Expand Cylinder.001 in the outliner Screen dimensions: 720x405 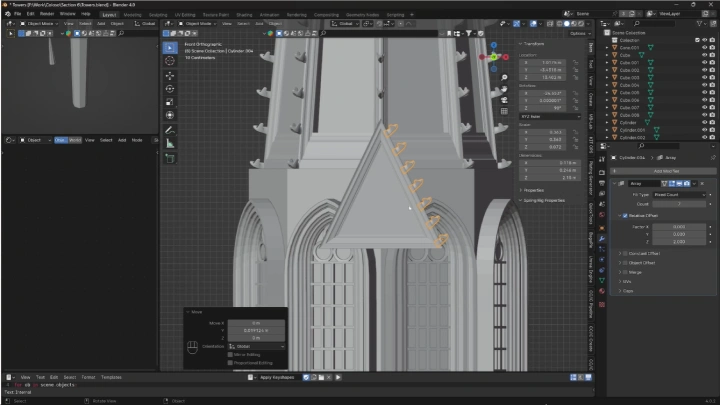click(x=607, y=130)
